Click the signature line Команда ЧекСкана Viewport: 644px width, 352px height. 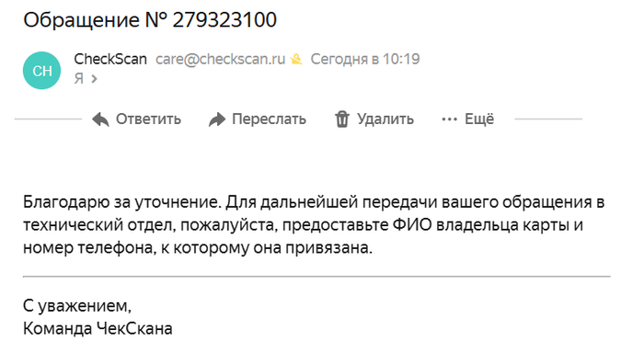[x=98, y=329]
